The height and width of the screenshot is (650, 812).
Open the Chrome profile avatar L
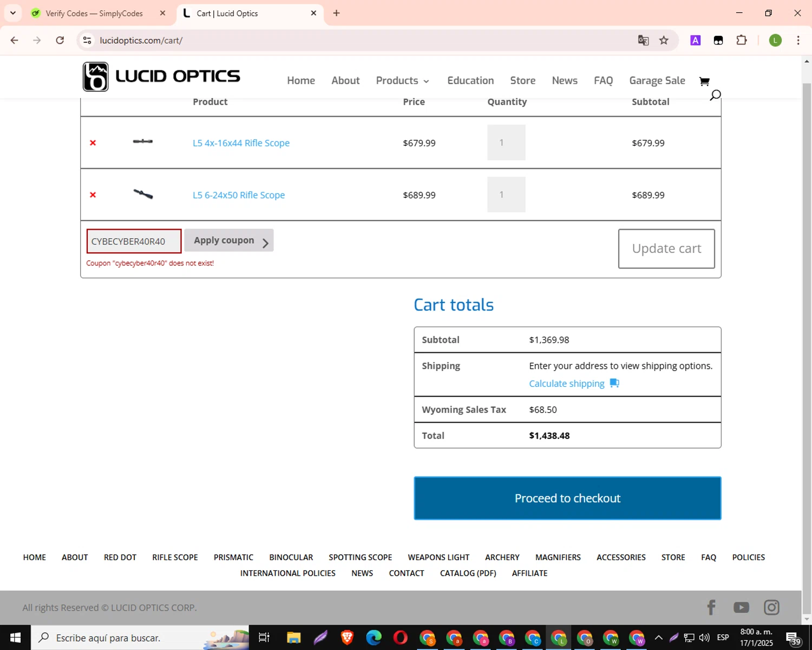[775, 41]
